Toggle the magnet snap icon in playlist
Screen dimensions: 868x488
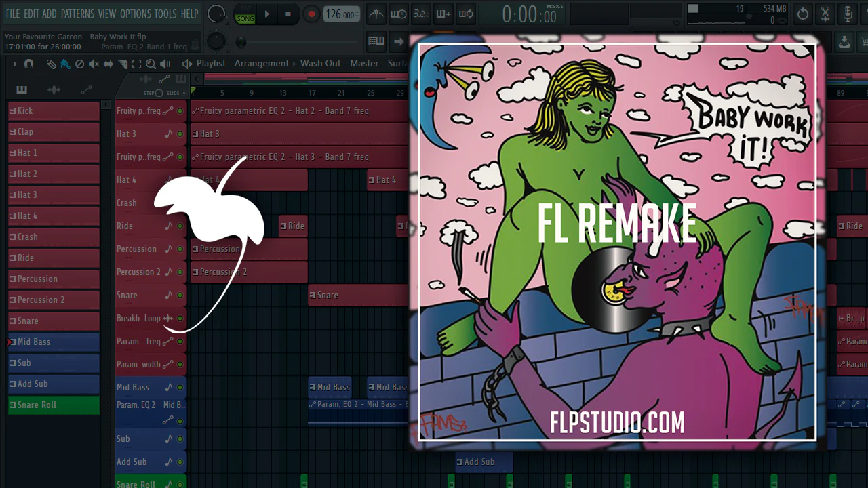pyautogui.click(x=28, y=64)
